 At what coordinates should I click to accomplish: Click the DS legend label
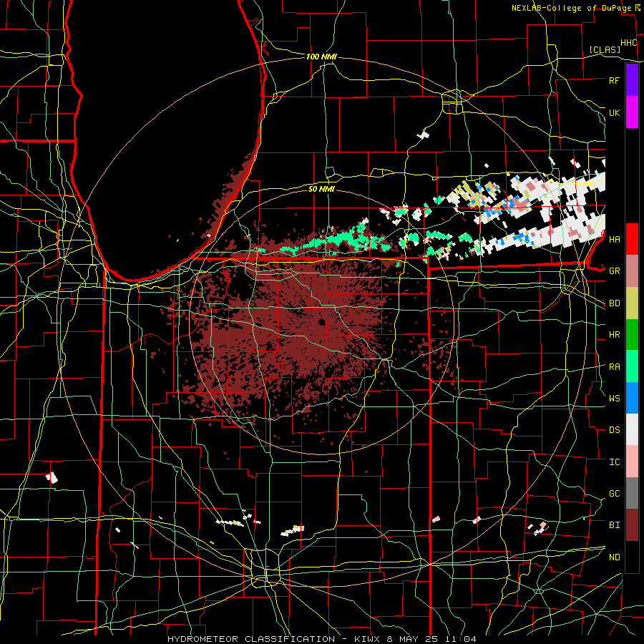pyautogui.click(x=614, y=430)
